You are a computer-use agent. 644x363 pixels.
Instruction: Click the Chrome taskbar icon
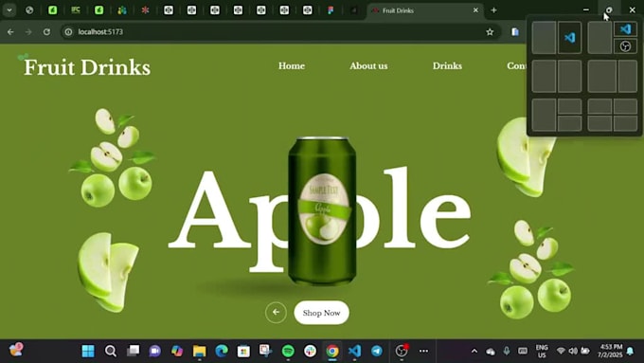(x=332, y=351)
